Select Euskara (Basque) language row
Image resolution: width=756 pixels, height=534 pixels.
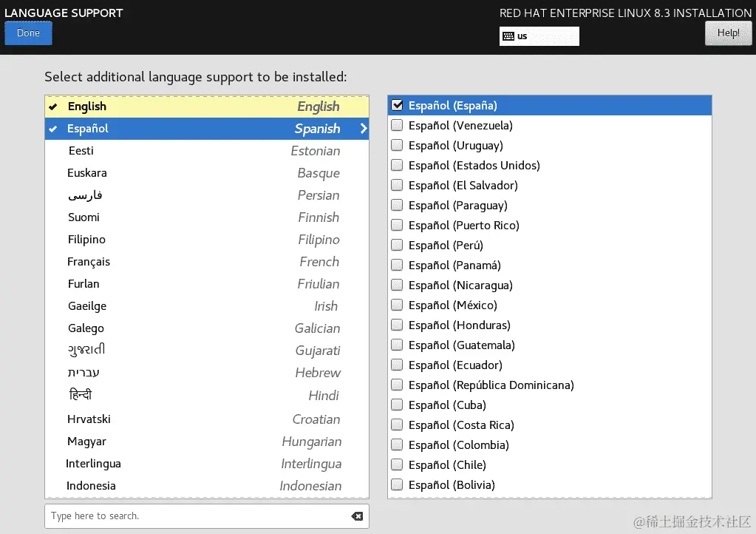207,173
